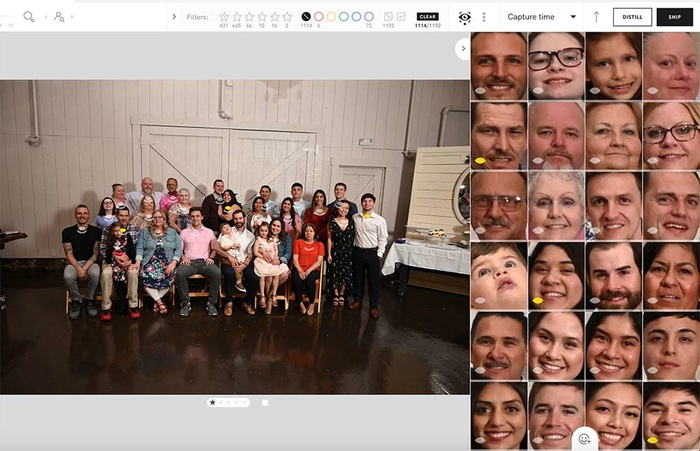700x451 pixels.
Task: Toggle the checked checkmark filter box
Action: point(401,16)
